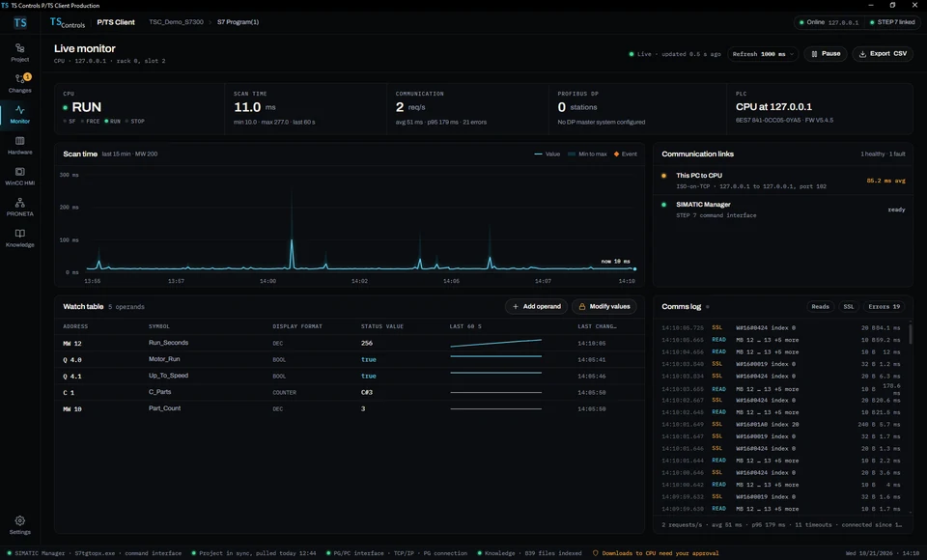Click S7 Program(1) breadcrumb
The height and width of the screenshot is (560, 927).
pyautogui.click(x=238, y=22)
